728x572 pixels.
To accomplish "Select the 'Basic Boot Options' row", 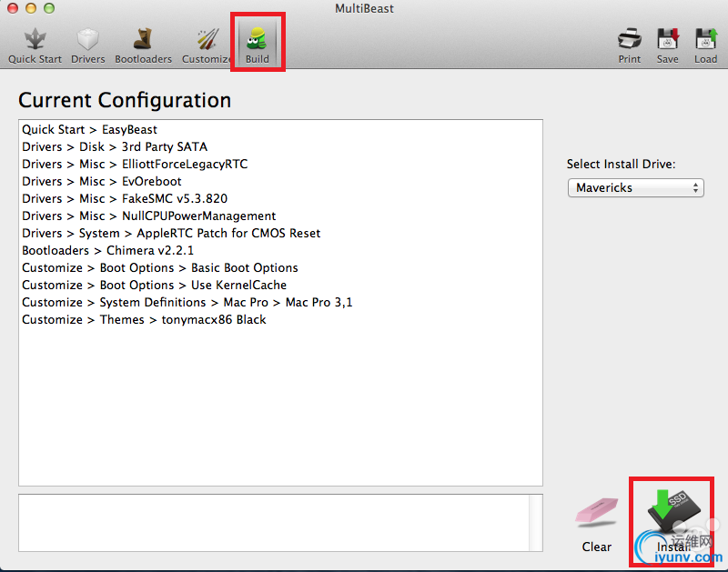I will pyautogui.click(x=280, y=267).
